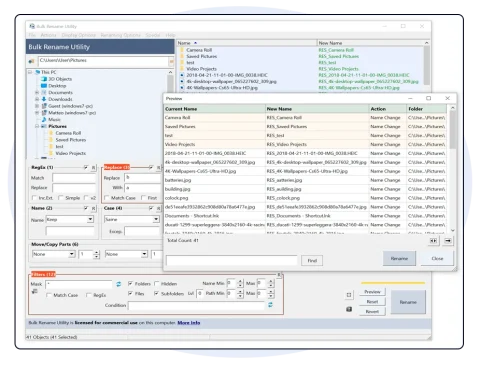This screenshot has height=365, width=480.
Task: Click the R reset icon of Filters (12)
Action: [279, 275]
